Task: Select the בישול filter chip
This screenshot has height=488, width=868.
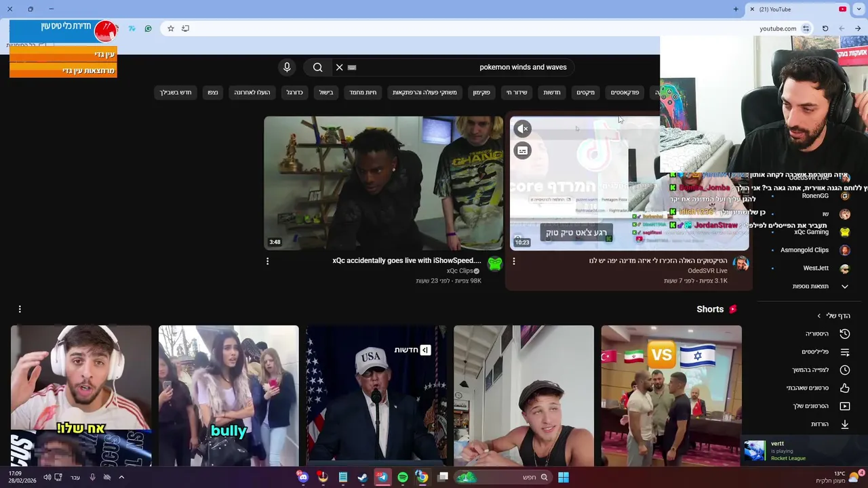Action: (326, 92)
